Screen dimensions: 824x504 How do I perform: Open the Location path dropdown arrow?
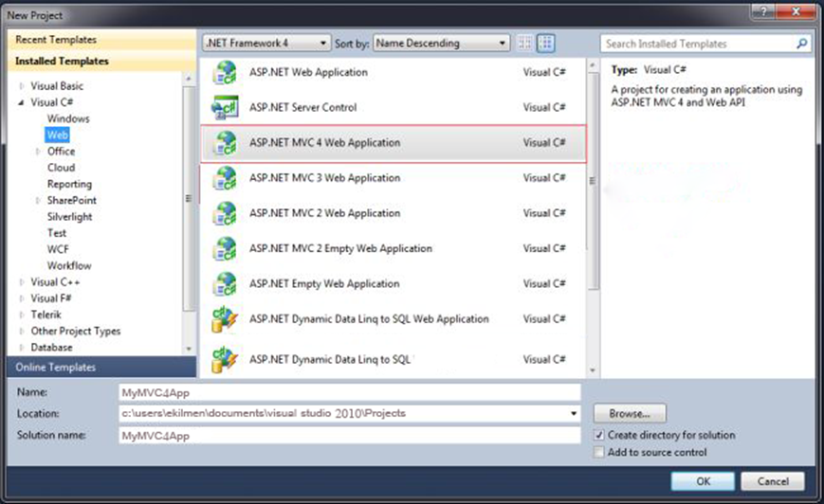[x=574, y=414]
